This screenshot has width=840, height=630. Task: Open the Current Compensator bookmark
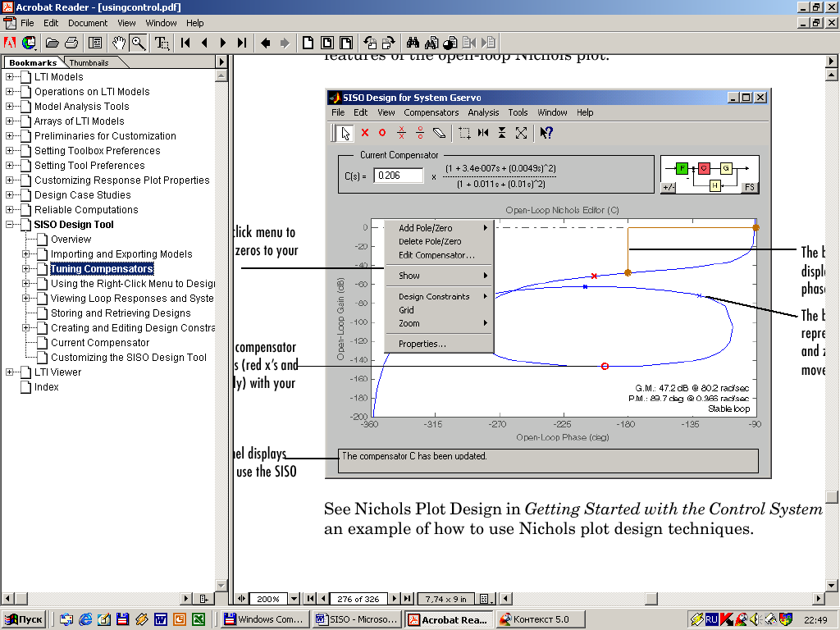(100, 343)
